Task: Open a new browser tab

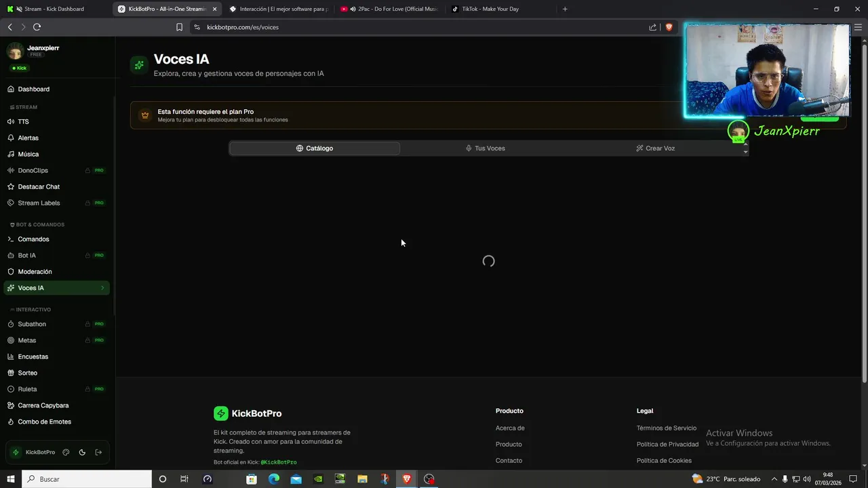Action: 565,9
